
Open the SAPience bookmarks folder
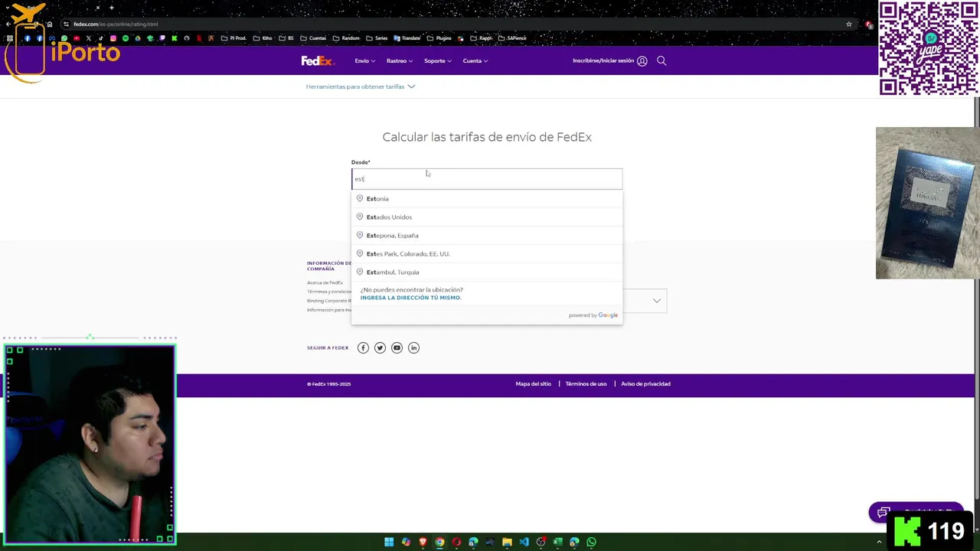click(x=512, y=38)
